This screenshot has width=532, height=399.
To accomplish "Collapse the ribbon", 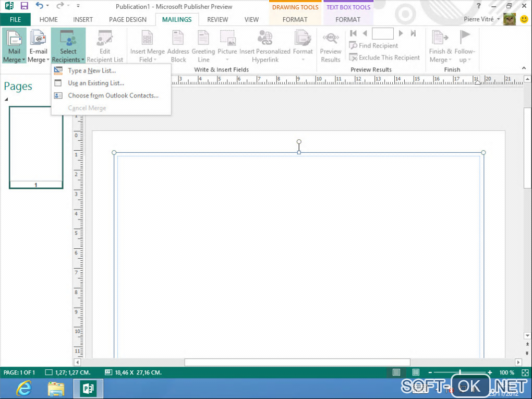I will (524, 68).
